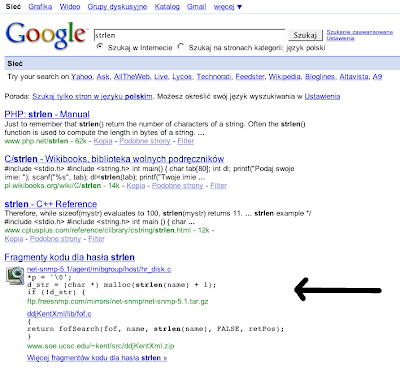Image resolution: width=400 pixels, height=371 pixels.
Task: Open 'Fragmenty kodu dla hasła strlen' heading
Action: [x=70, y=257]
